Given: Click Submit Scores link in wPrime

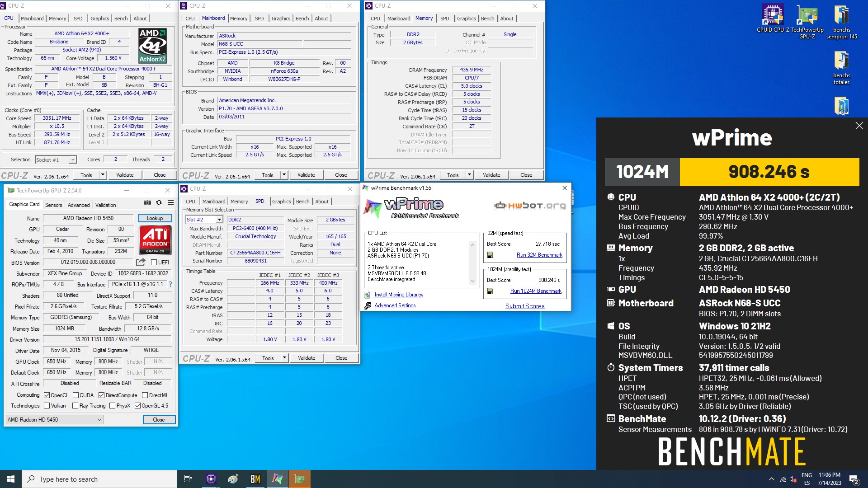Looking at the screenshot, I should tap(525, 306).
